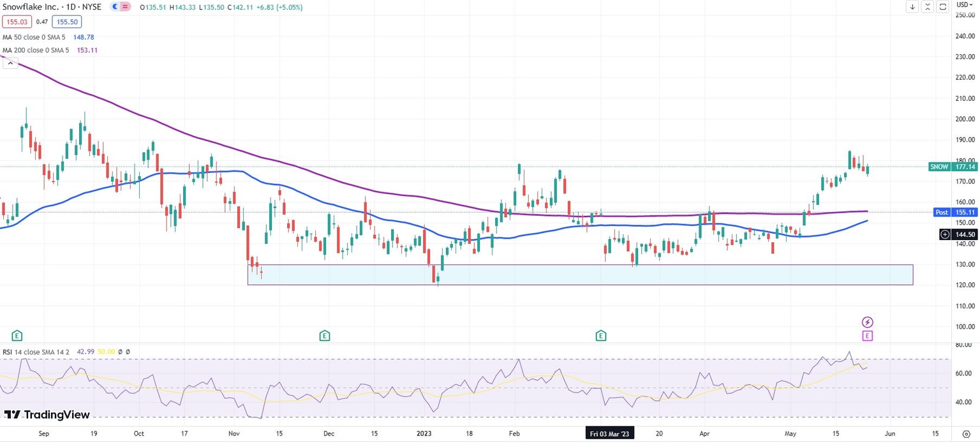This screenshot has width=980, height=445.
Task: Click the 80.00 RSI axis label
Action: (x=963, y=345)
